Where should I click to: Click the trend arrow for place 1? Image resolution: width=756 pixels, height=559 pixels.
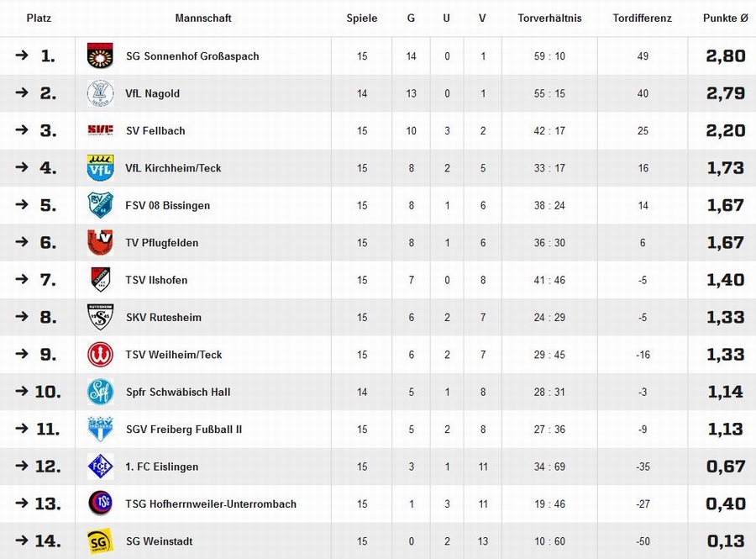(x=22, y=55)
